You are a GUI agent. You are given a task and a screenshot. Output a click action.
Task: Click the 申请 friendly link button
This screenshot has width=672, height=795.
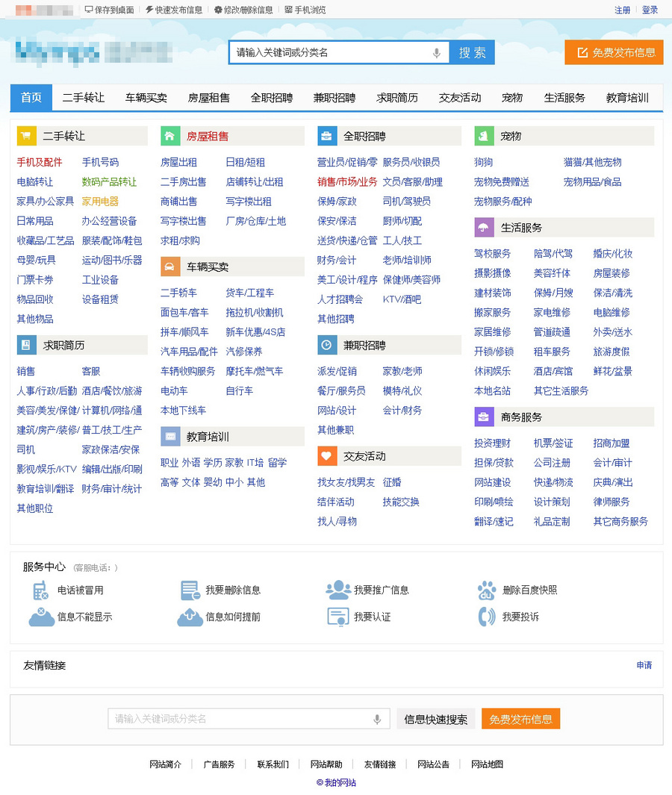tap(644, 664)
